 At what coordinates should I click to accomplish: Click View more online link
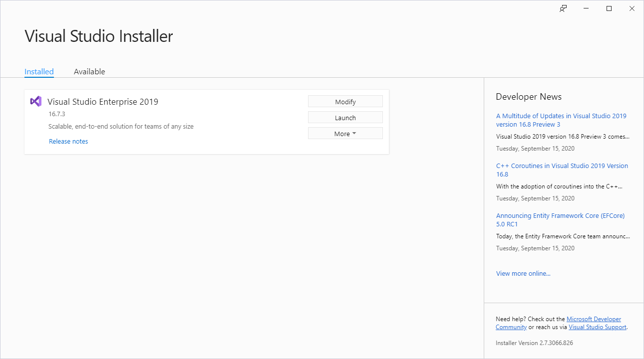click(523, 273)
